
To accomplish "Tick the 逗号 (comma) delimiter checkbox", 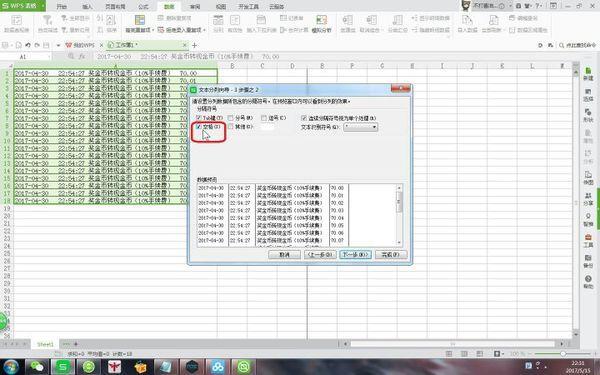I will [x=264, y=118].
